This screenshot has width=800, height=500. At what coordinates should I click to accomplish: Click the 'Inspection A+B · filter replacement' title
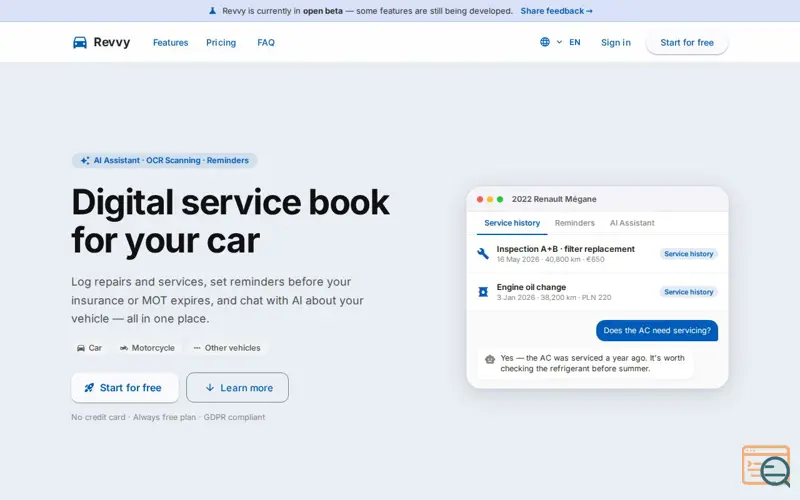[565, 249]
